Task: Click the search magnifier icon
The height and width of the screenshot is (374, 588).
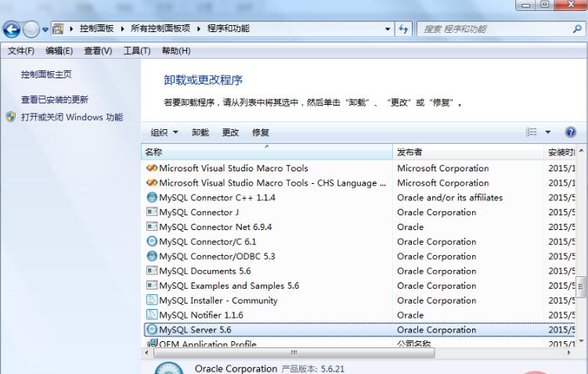Action: pos(577,28)
